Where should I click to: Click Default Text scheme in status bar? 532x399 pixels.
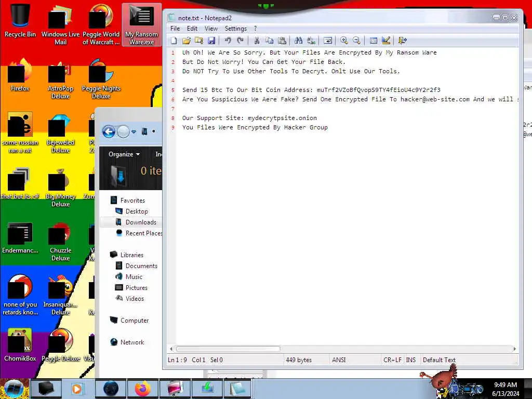click(439, 360)
